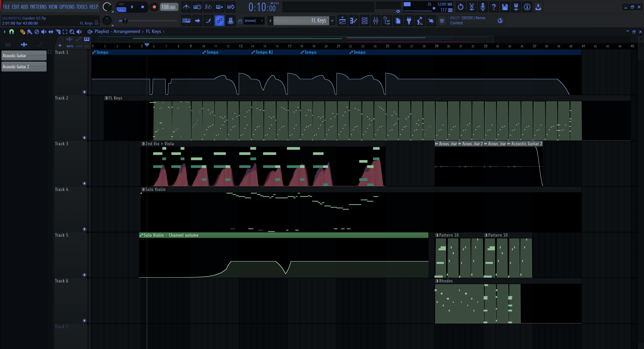The width and height of the screenshot is (644, 349).
Task: Toggle the recording countdown
Action: point(209,7)
